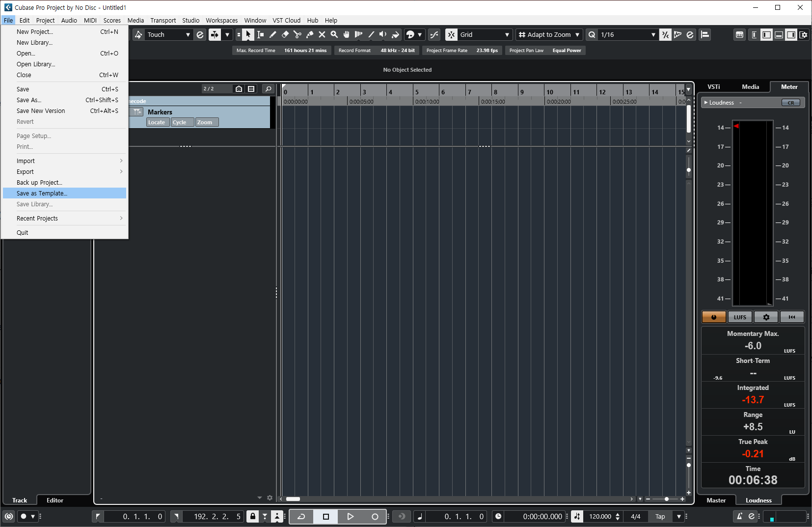Click the metronome click icon in transport
Image resolution: width=812 pixels, height=527 pixels.
[739, 516]
